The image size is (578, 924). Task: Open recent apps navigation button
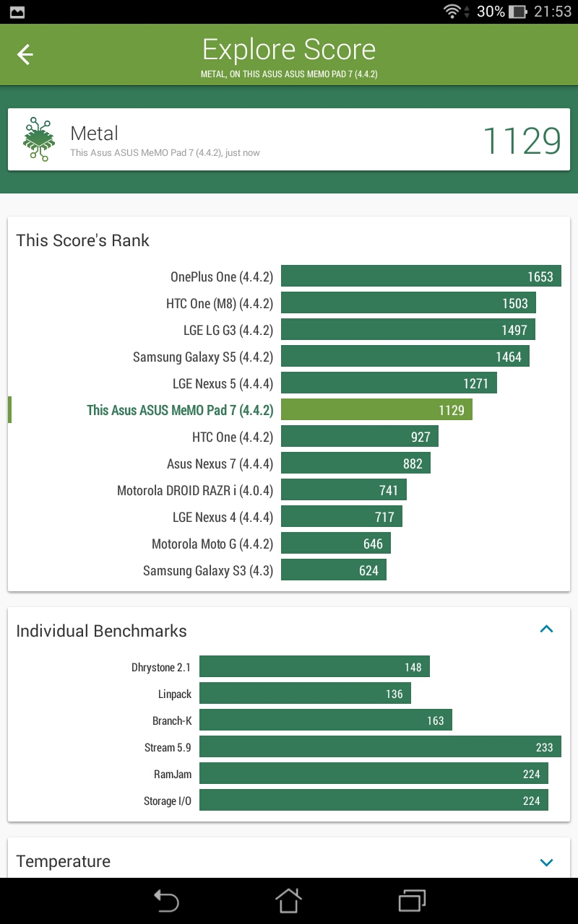click(x=412, y=901)
